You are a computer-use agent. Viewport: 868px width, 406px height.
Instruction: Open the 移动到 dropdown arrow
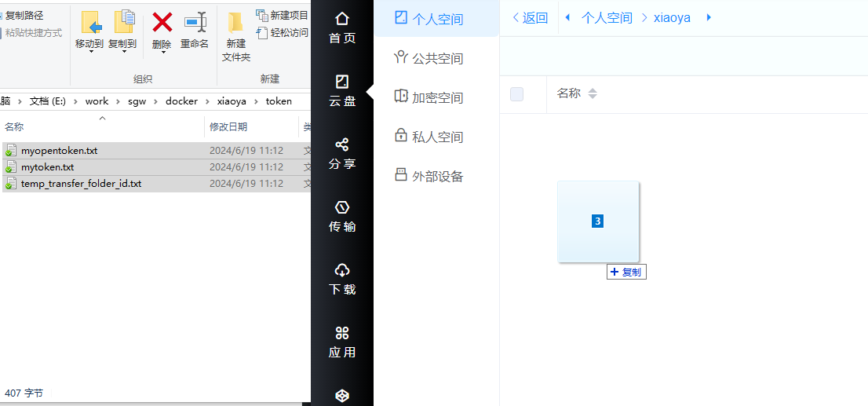(x=90, y=52)
